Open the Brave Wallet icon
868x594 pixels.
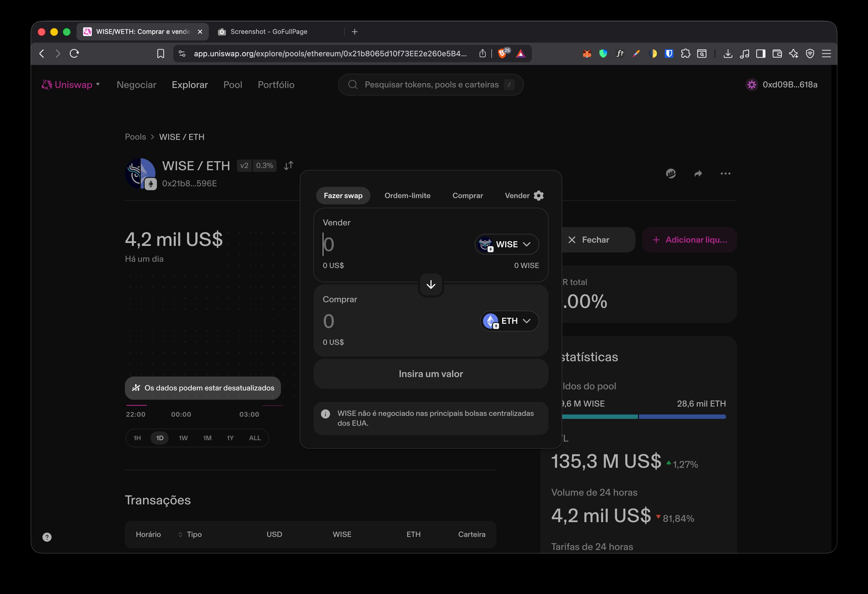(x=777, y=54)
